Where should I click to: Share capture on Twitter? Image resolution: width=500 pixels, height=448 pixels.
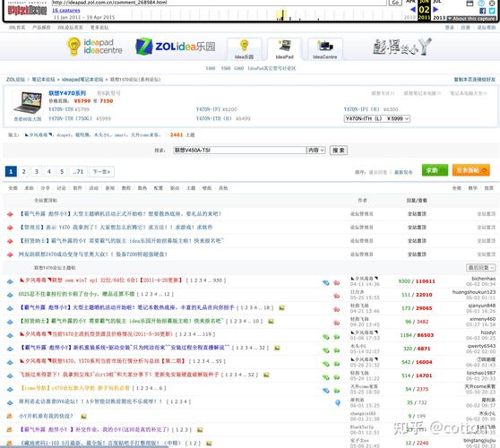pyautogui.click(x=492, y=11)
